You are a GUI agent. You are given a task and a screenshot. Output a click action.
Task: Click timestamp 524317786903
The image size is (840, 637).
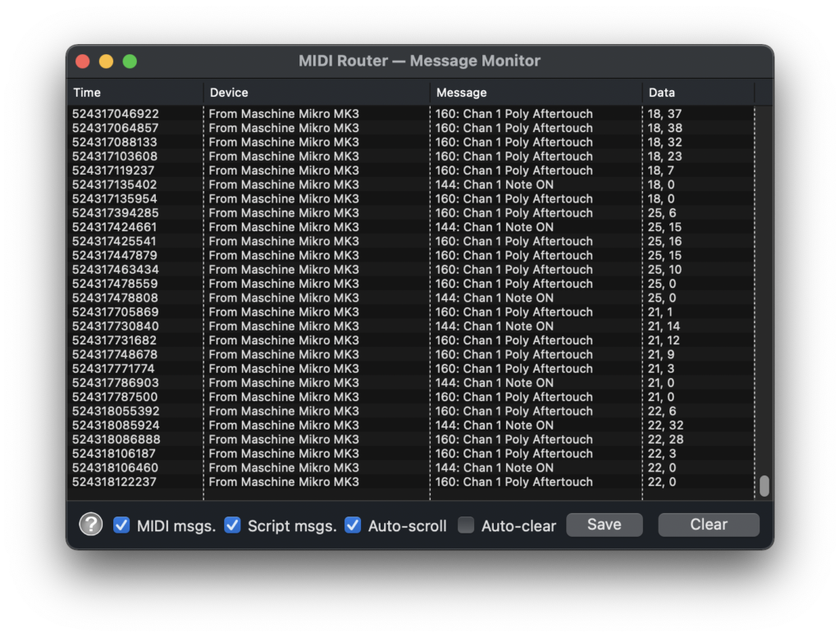click(x=115, y=384)
